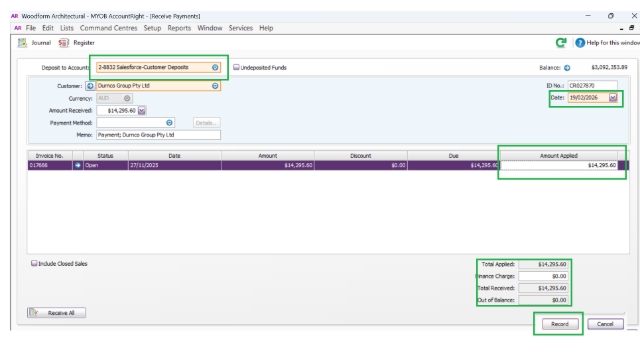Expand the Customer dropdown arrow

(215, 86)
